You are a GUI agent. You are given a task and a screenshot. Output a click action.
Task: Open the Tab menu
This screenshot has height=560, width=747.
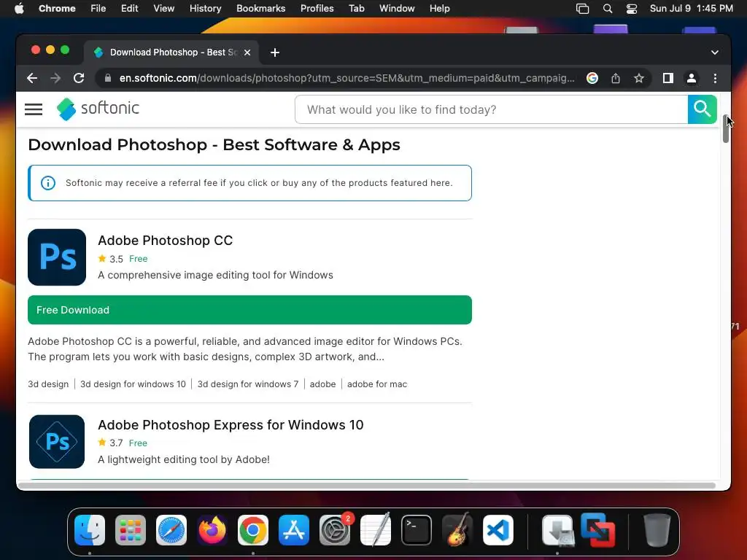[356, 8]
